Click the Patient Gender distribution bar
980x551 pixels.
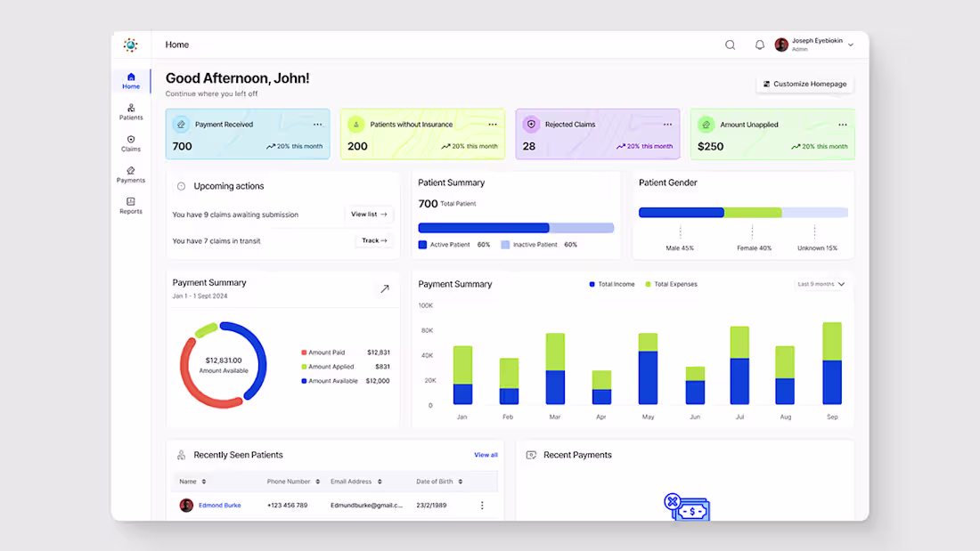coord(742,212)
